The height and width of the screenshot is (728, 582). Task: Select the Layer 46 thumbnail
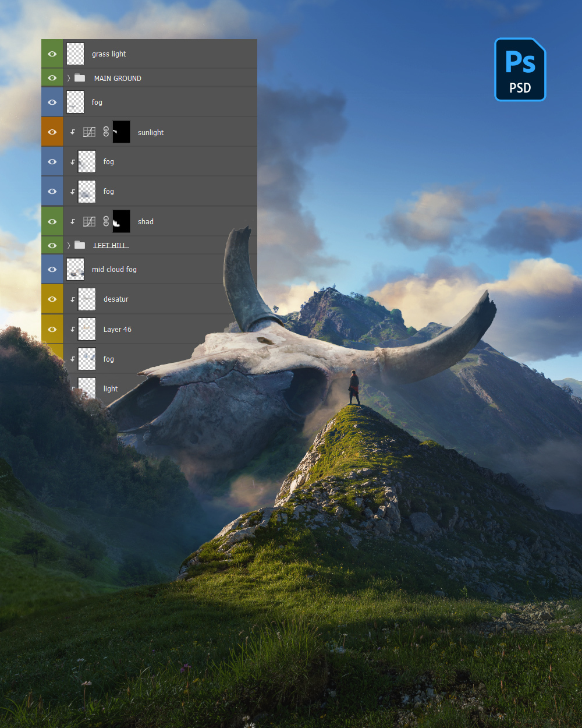87,329
